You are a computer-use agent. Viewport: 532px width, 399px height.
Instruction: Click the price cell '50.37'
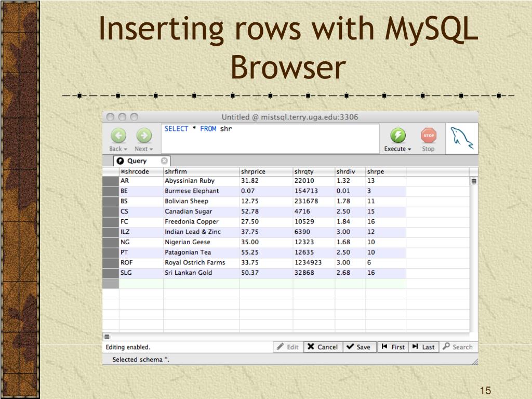tap(267, 273)
